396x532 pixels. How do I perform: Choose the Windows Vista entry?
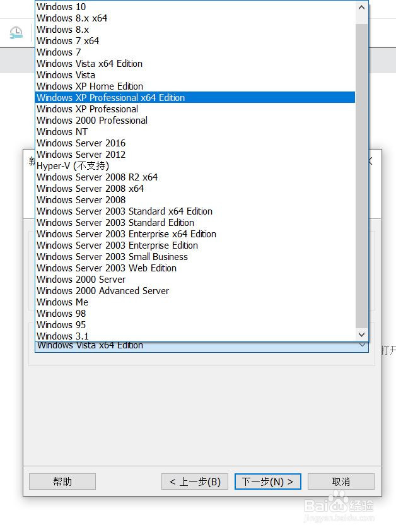195,75
